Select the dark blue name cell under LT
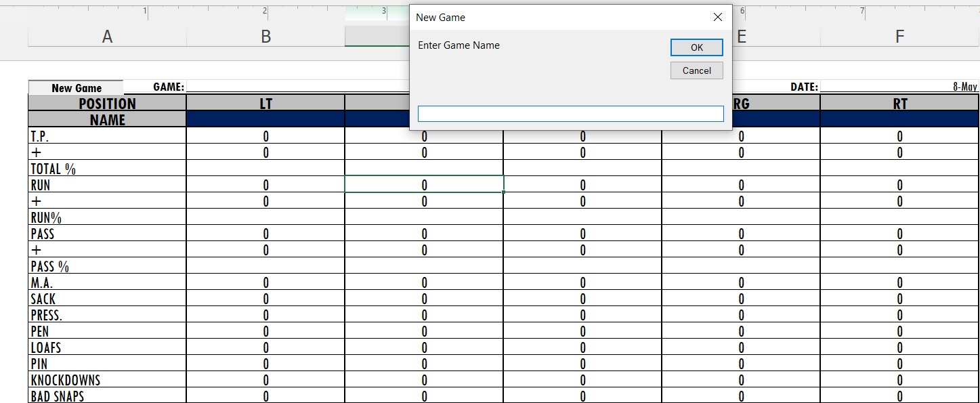The height and width of the screenshot is (403, 980). tap(265, 119)
